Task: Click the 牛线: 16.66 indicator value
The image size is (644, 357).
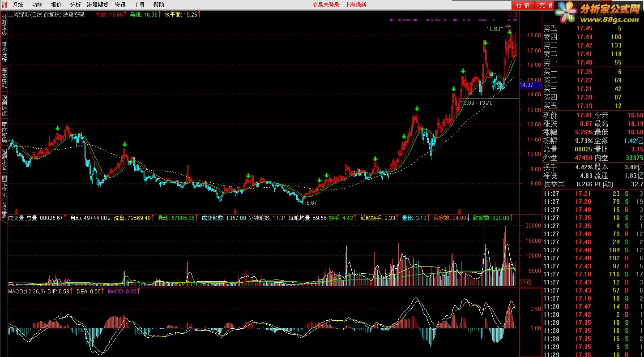Action: click(111, 14)
